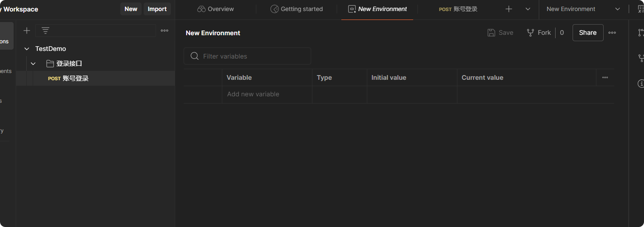Open the POST 账号登录 tab
644x227 pixels.
pyautogui.click(x=458, y=9)
